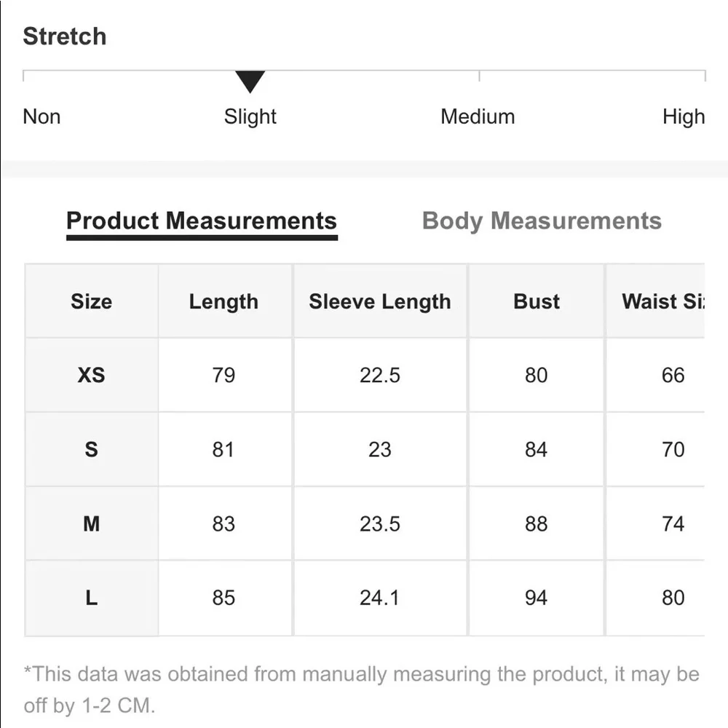Select the L size row label
Screen dimensions: 728x728
pyautogui.click(x=92, y=598)
